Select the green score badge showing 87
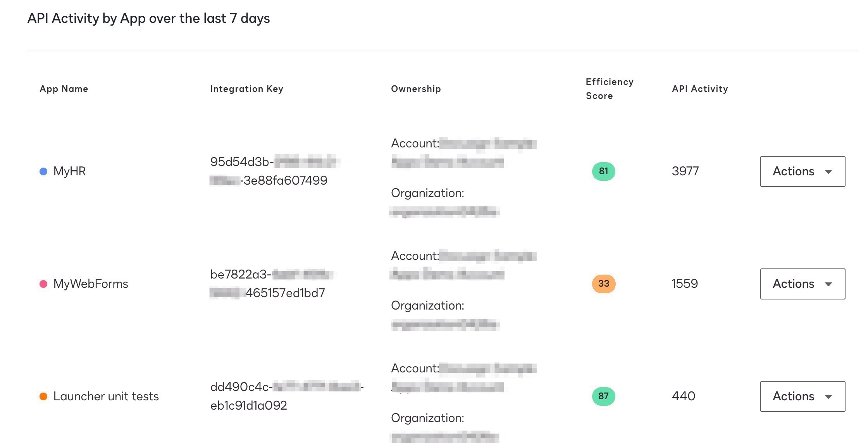Image resolution: width=868 pixels, height=443 pixels. pyautogui.click(x=603, y=396)
